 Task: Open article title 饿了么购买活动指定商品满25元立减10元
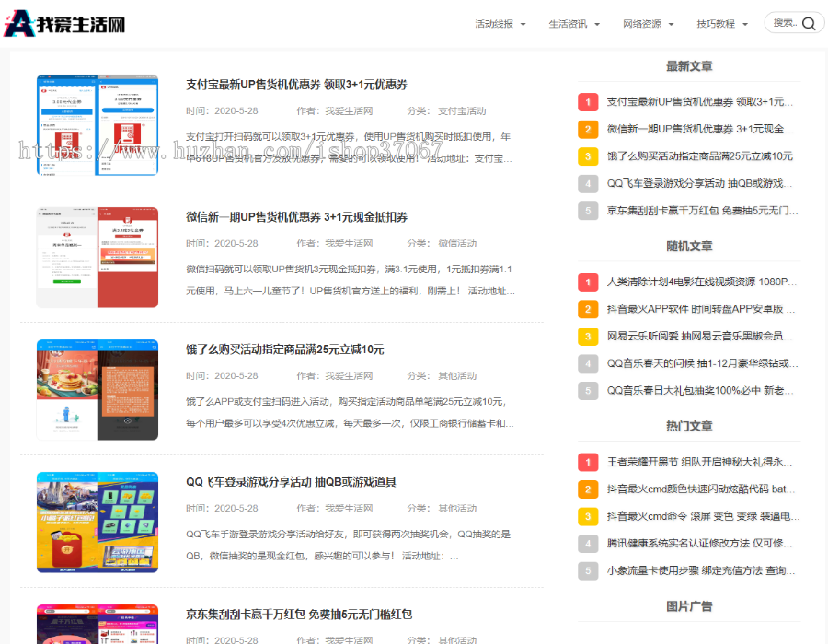[x=284, y=350]
